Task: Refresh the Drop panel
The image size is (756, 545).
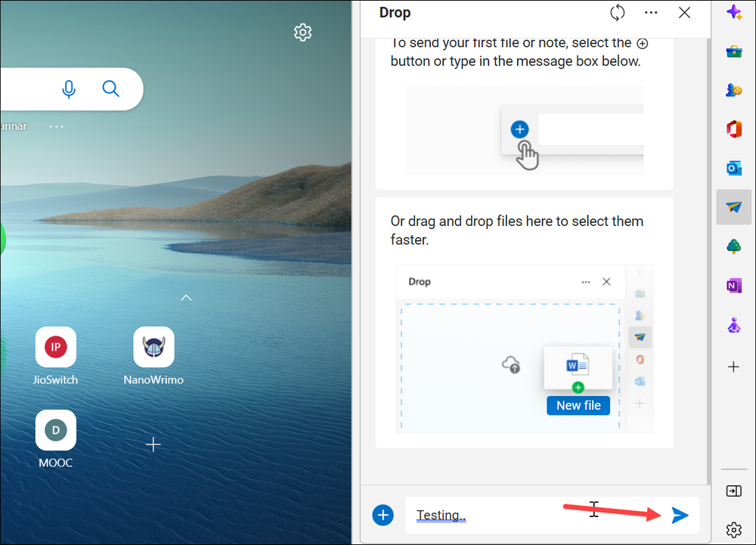Action: point(617,12)
